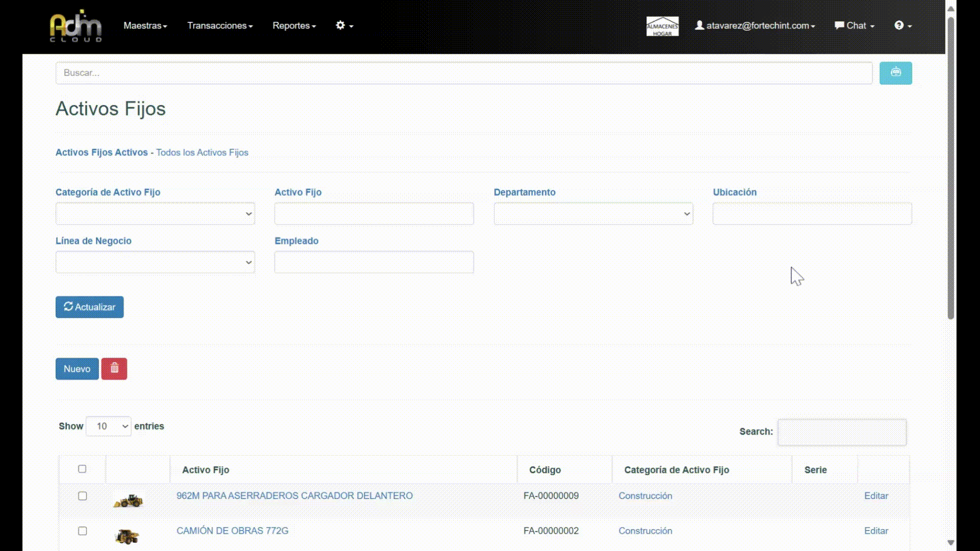Screen dimensions: 980x551
Task: Open the Departamento dropdown
Action: point(593,214)
